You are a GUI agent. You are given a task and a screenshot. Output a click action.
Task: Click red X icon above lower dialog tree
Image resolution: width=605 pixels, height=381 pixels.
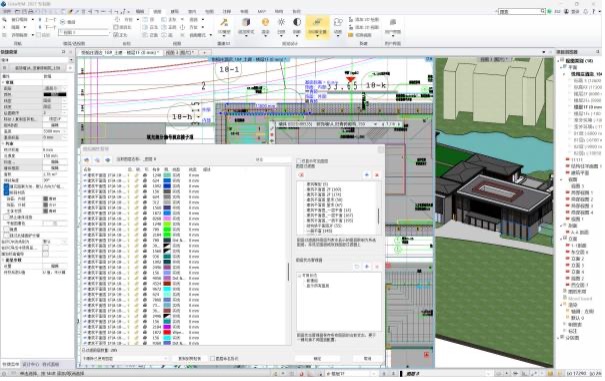[x=377, y=267]
